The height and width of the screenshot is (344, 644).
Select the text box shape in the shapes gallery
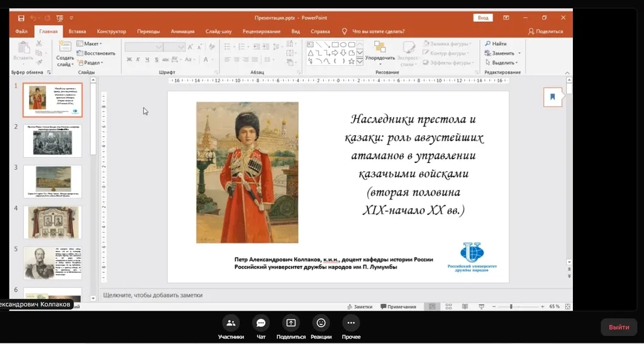[311, 44]
